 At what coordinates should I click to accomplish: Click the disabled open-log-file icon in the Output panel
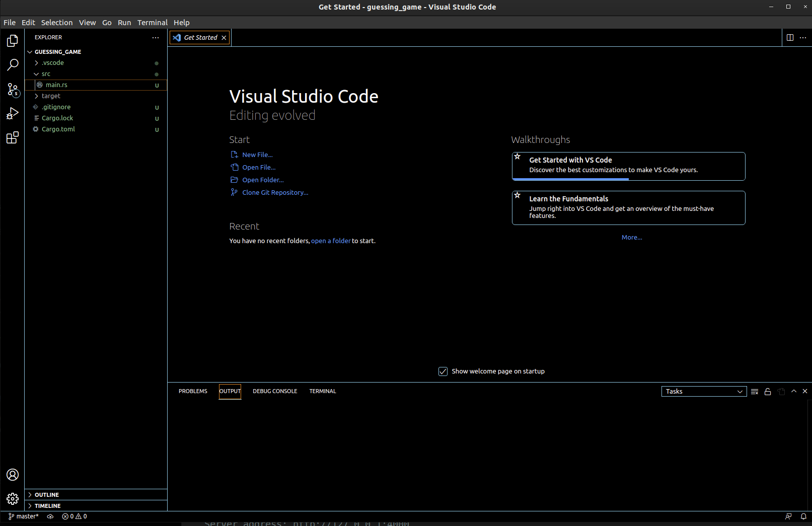(x=781, y=392)
